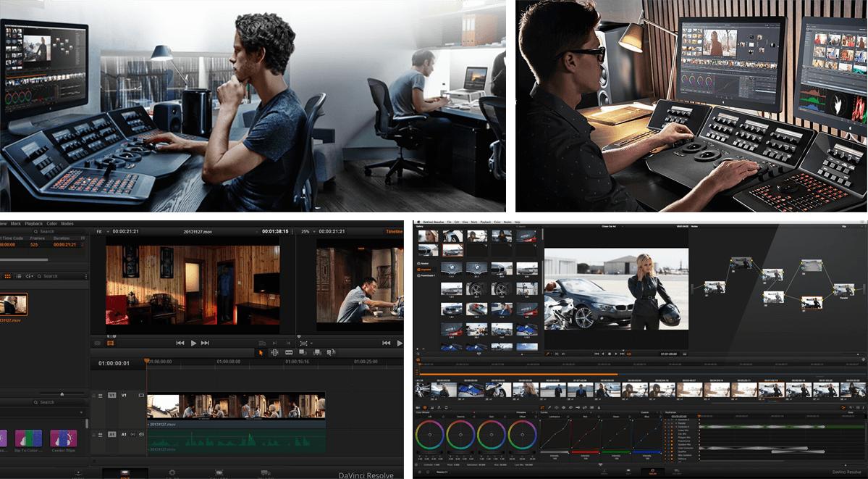Image resolution: width=868 pixels, height=479 pixels.
Task: Select the trim edit tool beside the arrow
Action: point(274,353)
